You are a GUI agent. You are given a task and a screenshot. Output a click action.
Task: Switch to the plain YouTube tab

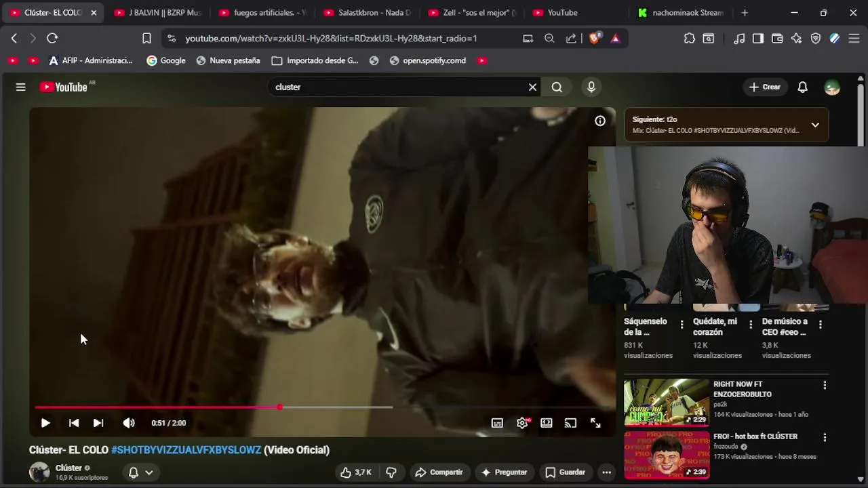[x=576, y=13]
